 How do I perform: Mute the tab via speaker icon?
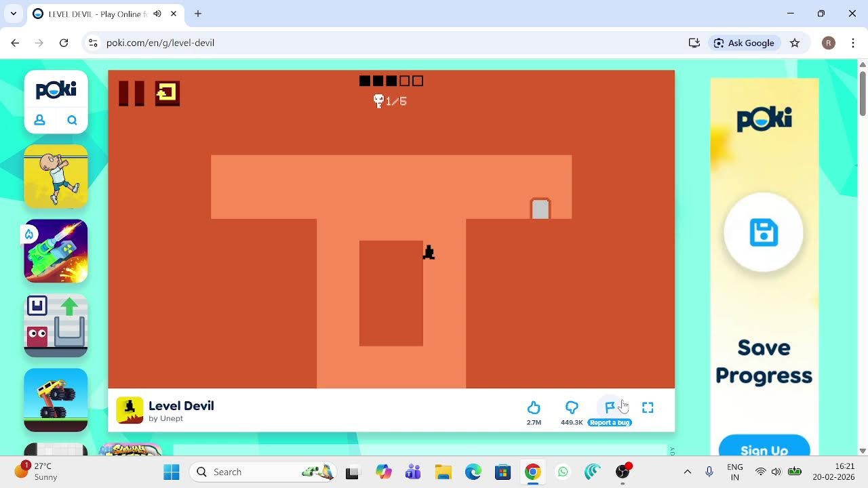pos(157,14)
